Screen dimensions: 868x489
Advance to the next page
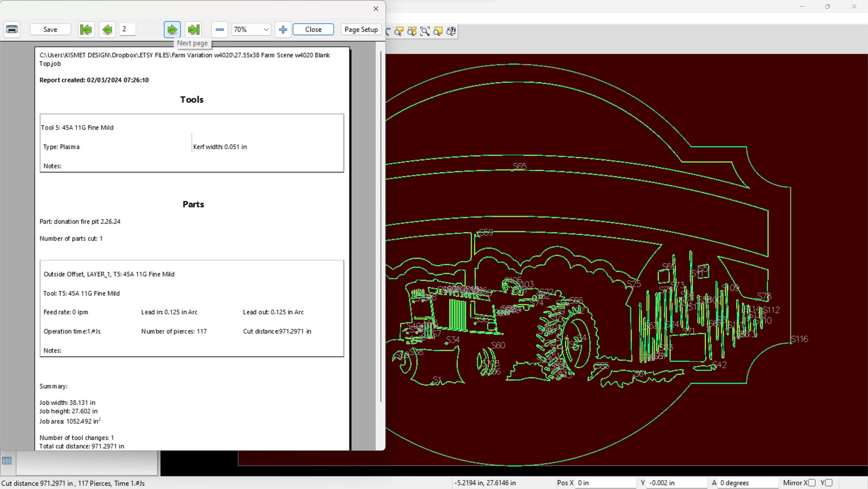coord(172,30)
